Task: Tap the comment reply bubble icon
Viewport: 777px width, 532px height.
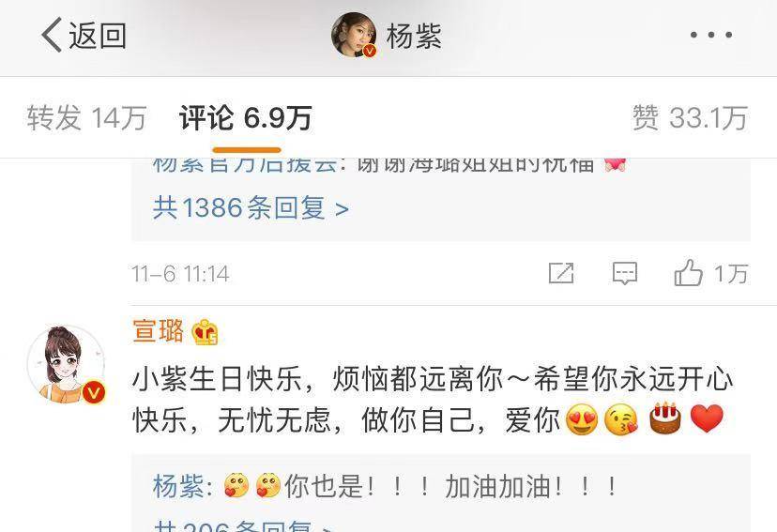Action: coord(624,273)
